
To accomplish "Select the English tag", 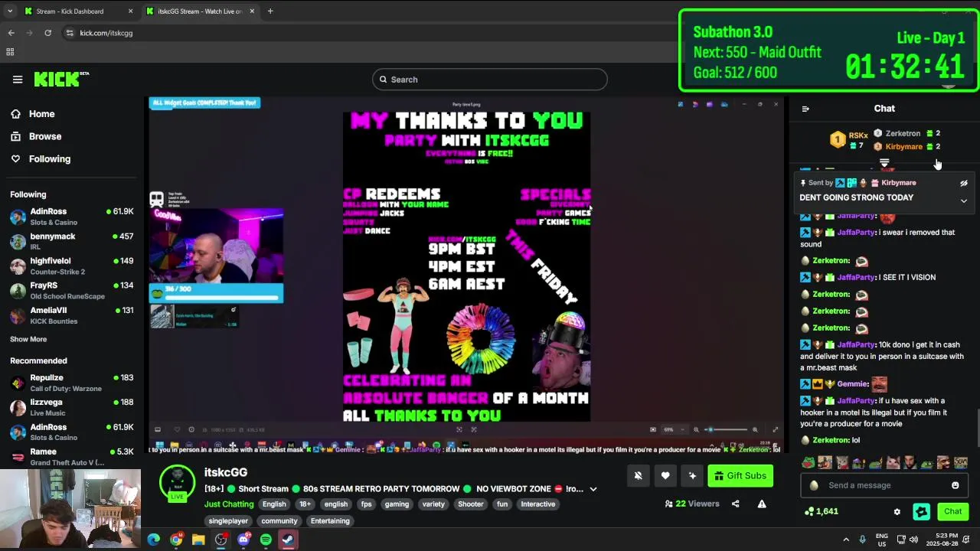I will tap(274, 504).
